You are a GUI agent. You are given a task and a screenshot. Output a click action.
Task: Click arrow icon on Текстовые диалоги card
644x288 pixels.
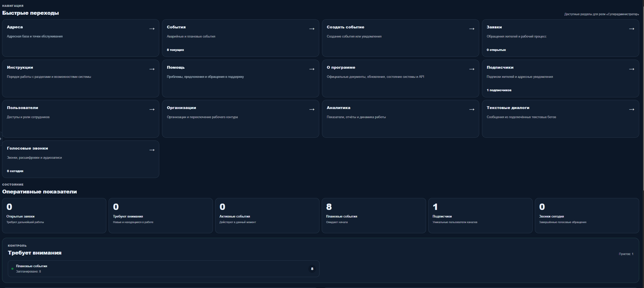point(632,110)
